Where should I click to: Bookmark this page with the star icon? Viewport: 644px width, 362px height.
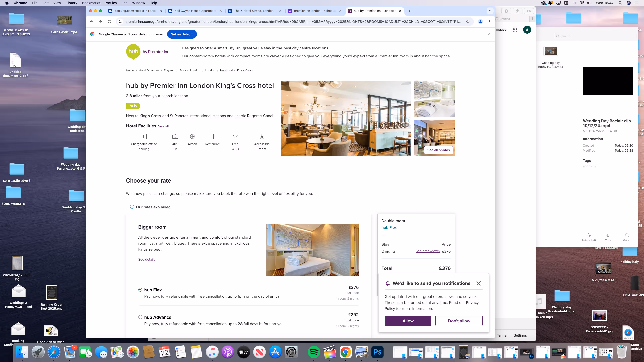468,22
